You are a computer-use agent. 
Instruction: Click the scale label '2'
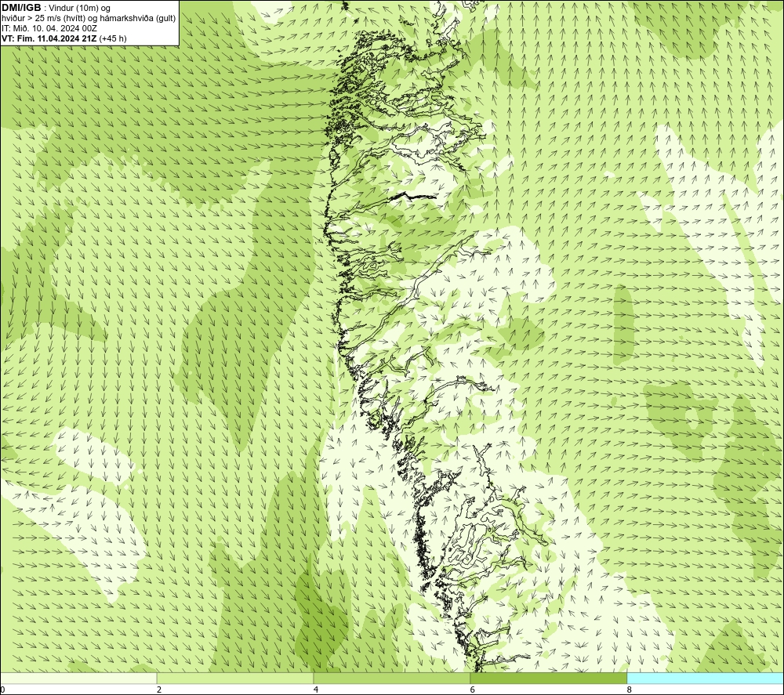(159, 690)
